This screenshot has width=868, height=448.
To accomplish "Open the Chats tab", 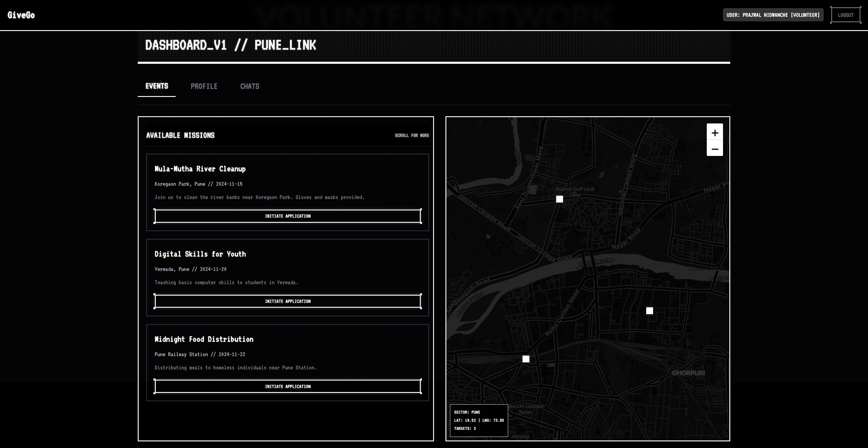I will [x=249, y=86].
